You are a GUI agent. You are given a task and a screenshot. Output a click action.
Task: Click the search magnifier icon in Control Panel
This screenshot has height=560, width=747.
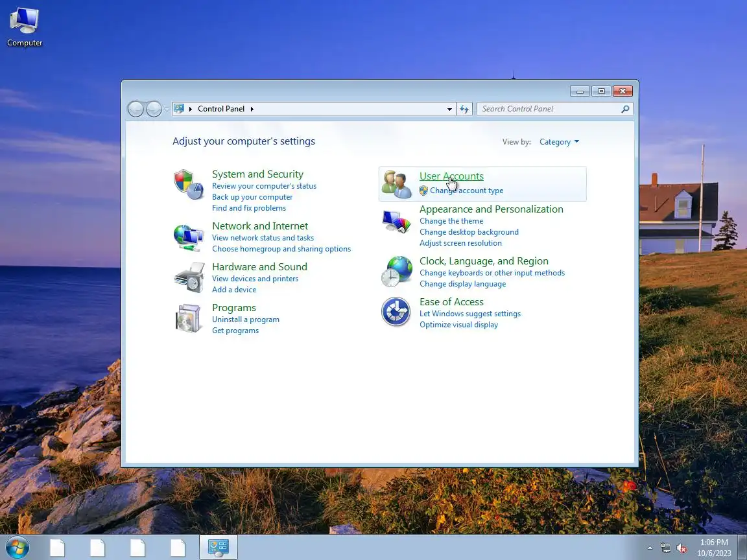625,109
